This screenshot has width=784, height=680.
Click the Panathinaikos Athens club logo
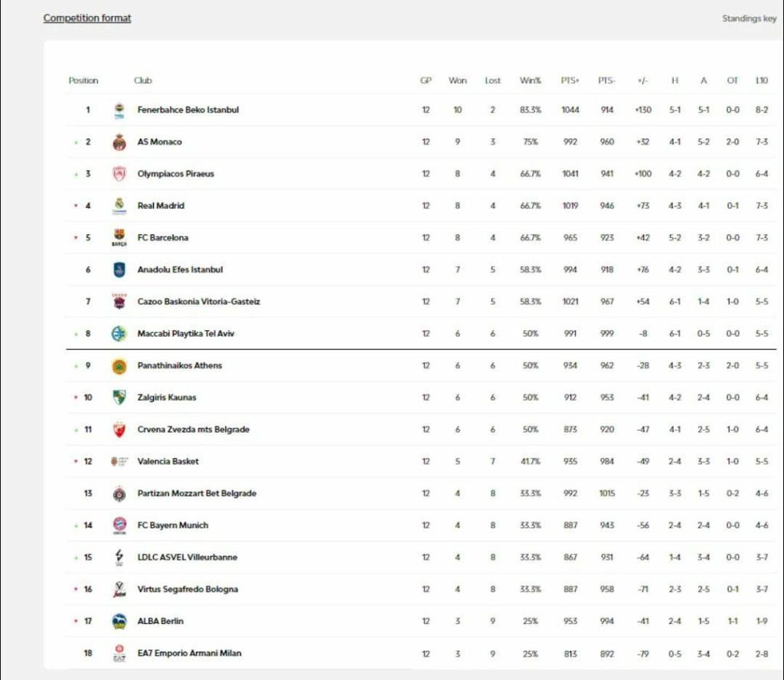click(x=119, y=366)
